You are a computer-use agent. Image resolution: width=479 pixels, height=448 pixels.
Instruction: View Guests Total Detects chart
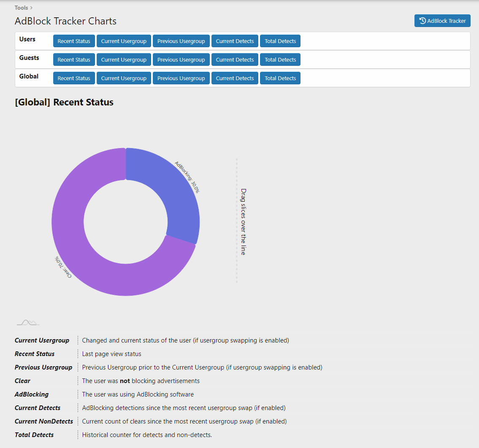280,60
